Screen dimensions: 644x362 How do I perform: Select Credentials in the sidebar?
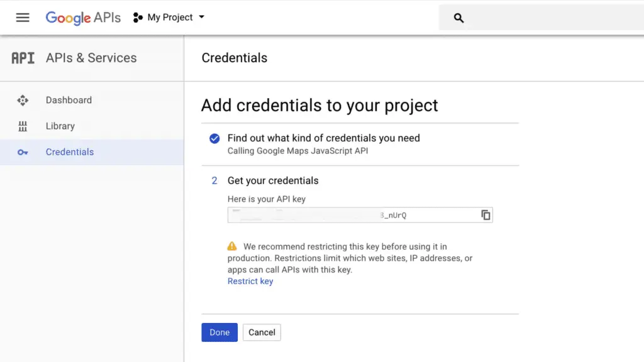pos(92,152)
